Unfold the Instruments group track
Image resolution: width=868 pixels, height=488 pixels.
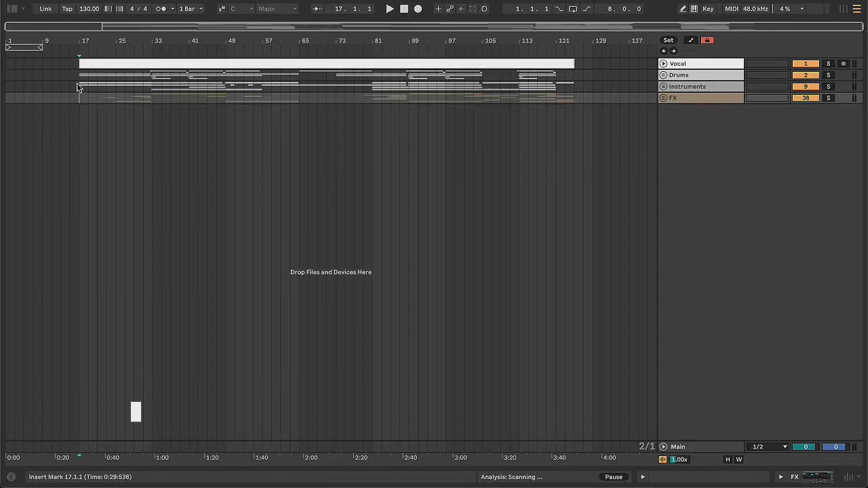[x=663, y=87]
